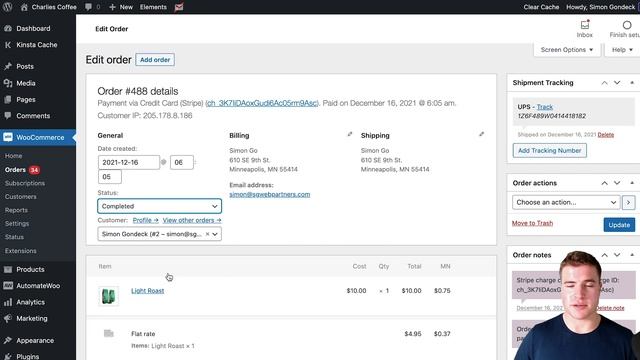640x360 pixels.
Task: Click the Products sidebar icon
Action: (x=8, y=269)
